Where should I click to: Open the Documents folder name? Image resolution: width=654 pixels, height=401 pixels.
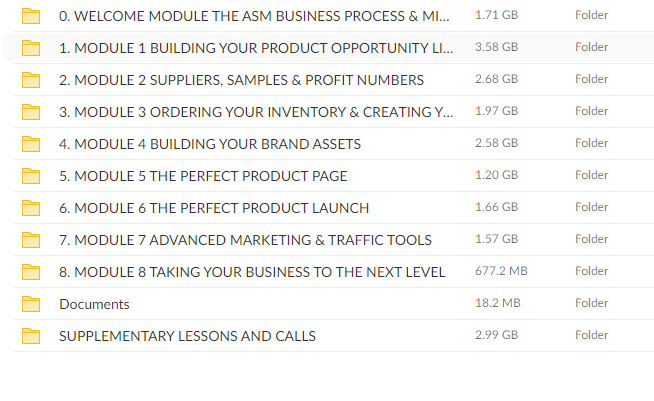(94, 304)
